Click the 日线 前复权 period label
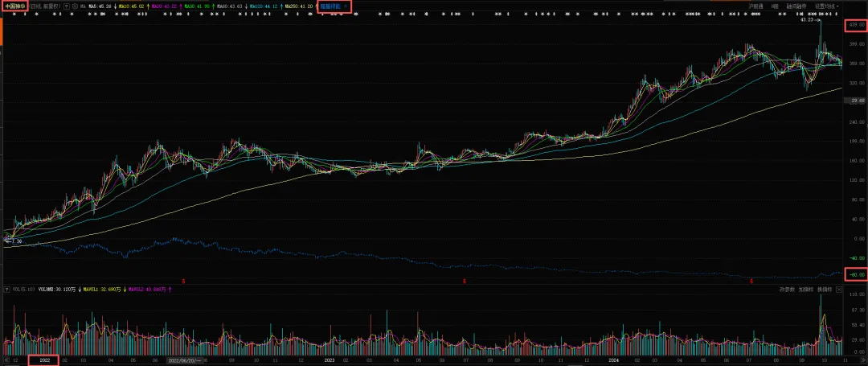 (44, 6)
